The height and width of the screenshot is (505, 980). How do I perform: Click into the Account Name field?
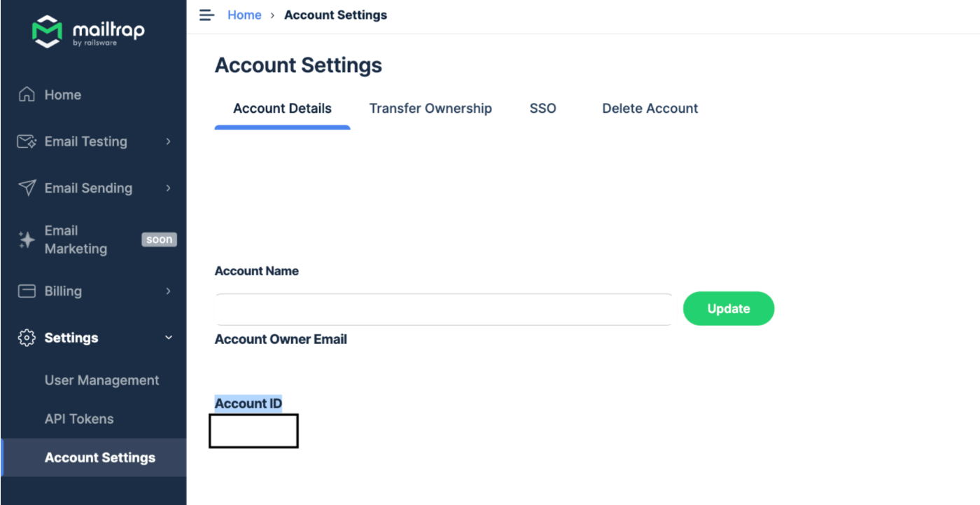point(443,310)
